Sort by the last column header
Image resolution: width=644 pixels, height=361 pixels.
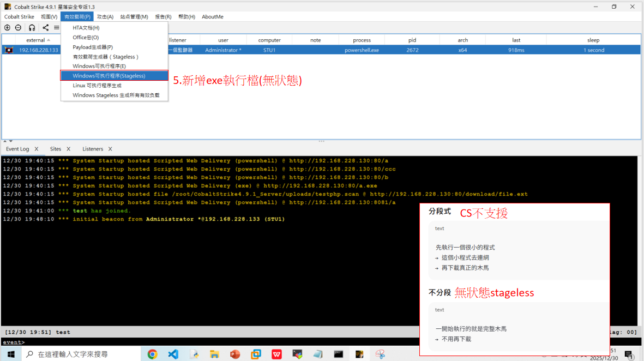point(516,40)
